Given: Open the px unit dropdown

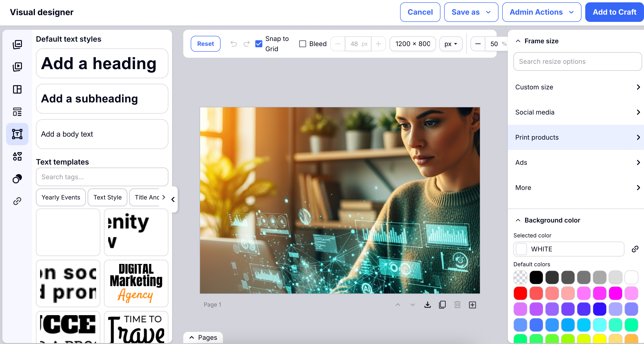Looking at the screenshot, I should click(x=450, y=44).
